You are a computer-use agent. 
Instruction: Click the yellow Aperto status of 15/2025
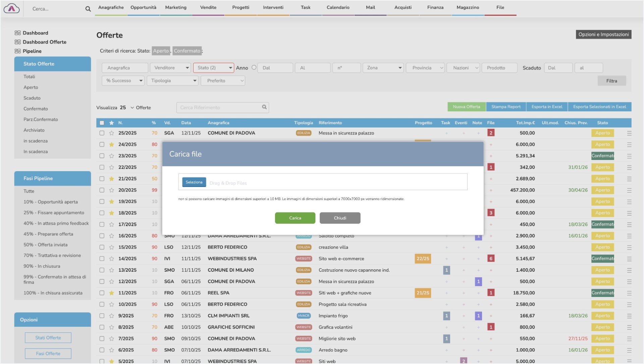(x=602, y=247)
